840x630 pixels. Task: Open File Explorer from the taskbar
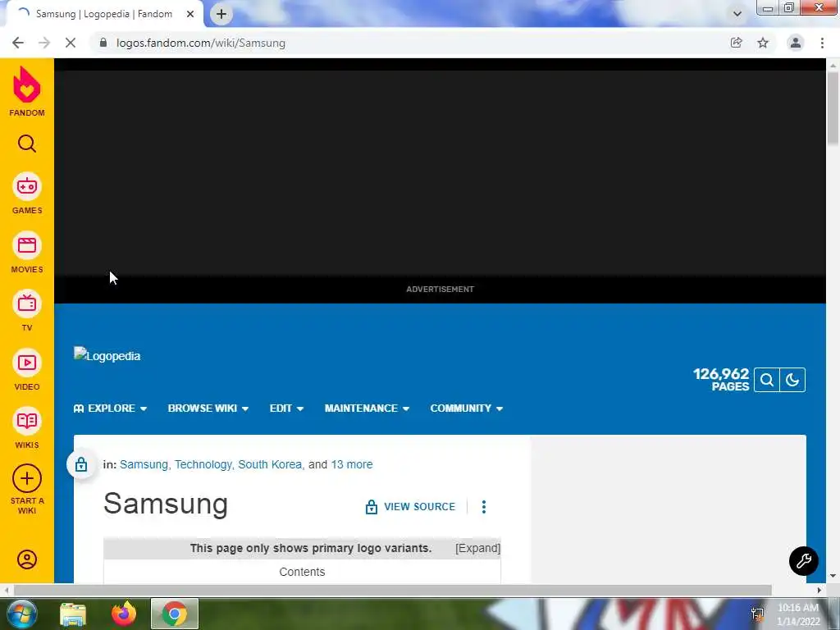pyautogui.click(x=73, y=614)
